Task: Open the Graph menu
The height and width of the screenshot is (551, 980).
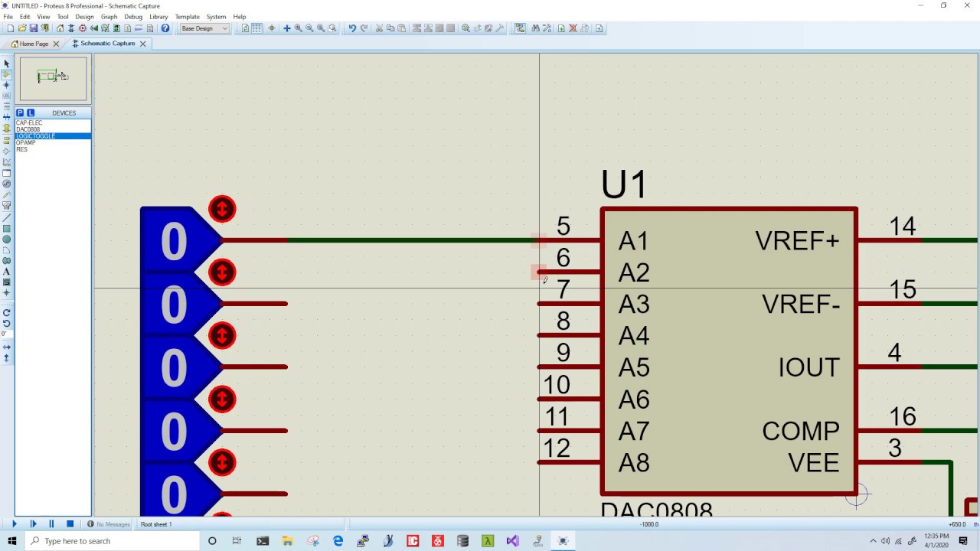Action: pyautogui.click(x=109, y=16)
